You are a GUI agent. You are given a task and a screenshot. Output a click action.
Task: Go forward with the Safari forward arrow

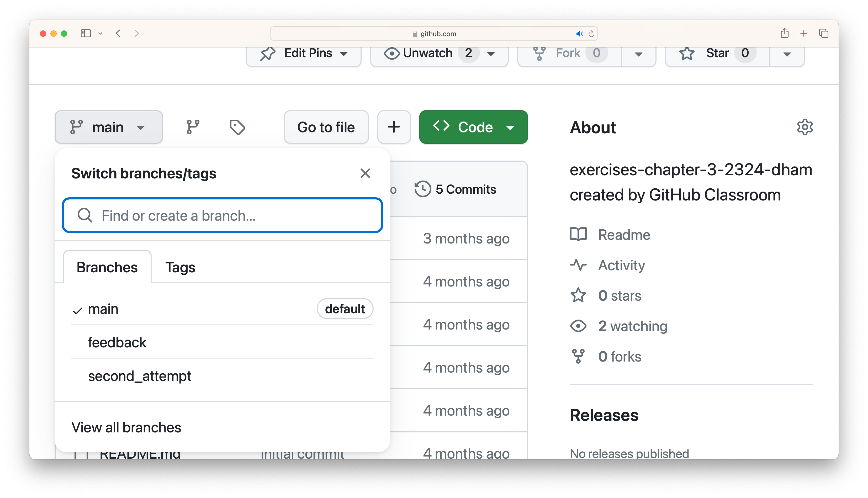pyautogui.click(x=136, y=34)
